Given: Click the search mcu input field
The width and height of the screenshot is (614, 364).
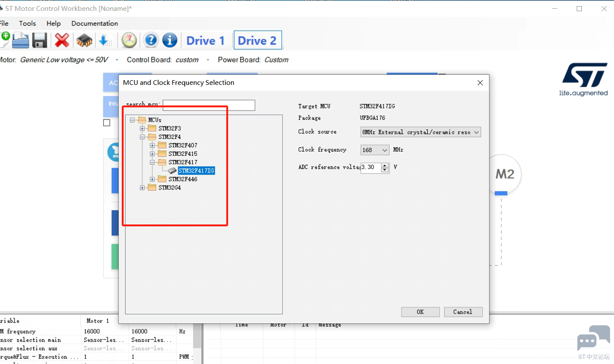Looking at the screenshot, I should coord(209,105).
